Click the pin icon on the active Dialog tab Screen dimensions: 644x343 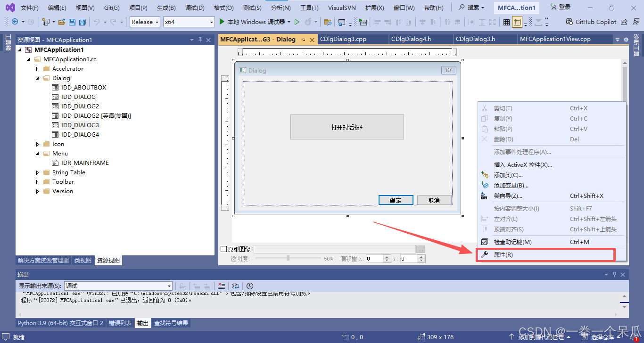pyautogui.click(x=303, y=40)
